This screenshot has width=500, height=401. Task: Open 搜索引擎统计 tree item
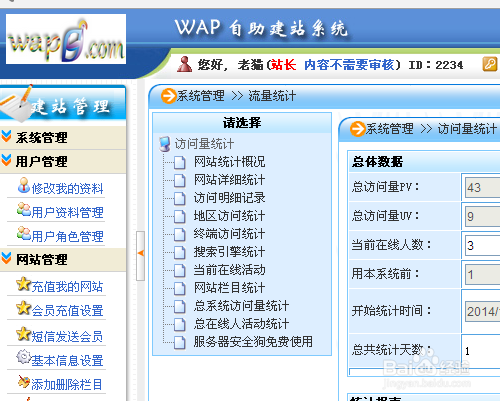(229, 252)
